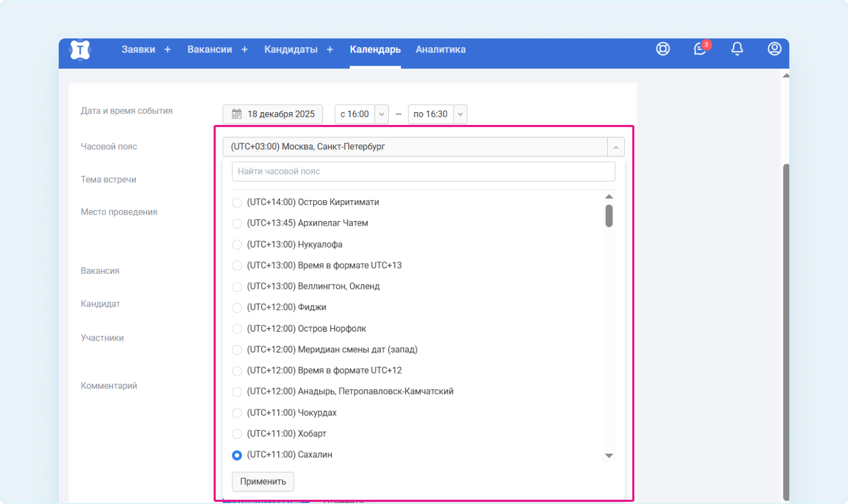The height and width of the screenshot is (504, 848).
Task: Click plus icon next to Заявки
Action: click(x=168, y=50)
